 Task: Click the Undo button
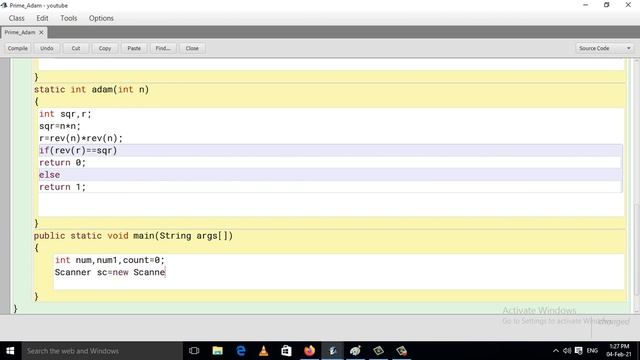47,48
